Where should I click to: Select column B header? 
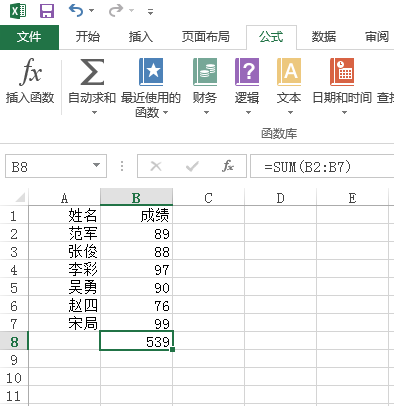136,197
